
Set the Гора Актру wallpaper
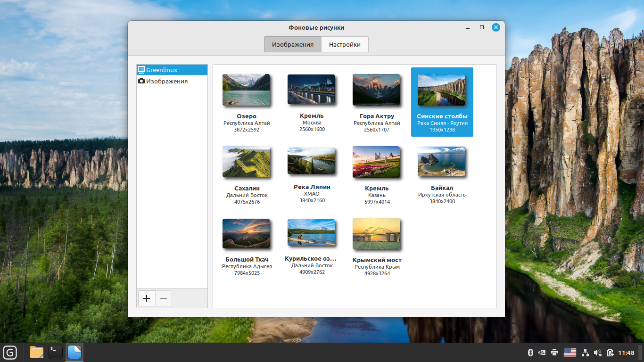376,90
